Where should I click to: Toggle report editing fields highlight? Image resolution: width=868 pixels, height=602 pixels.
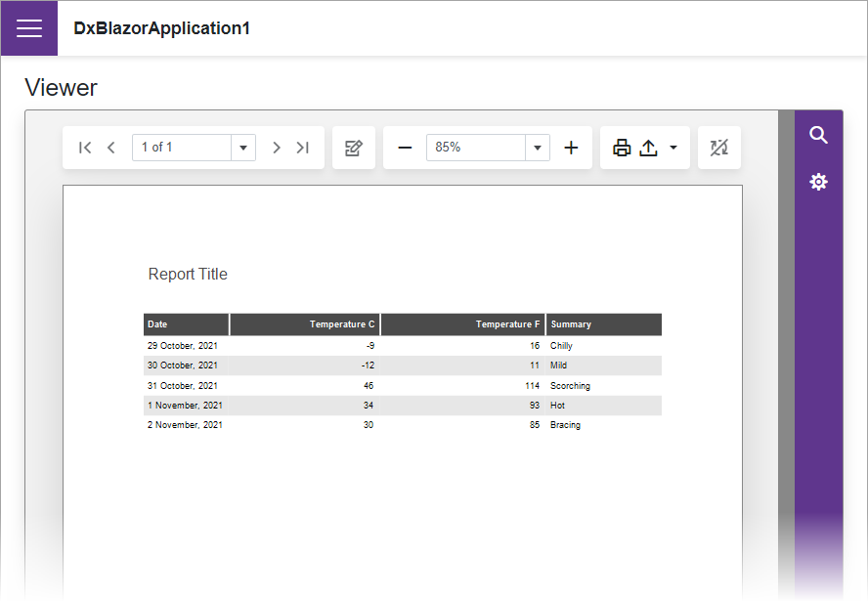coord(354,148)
